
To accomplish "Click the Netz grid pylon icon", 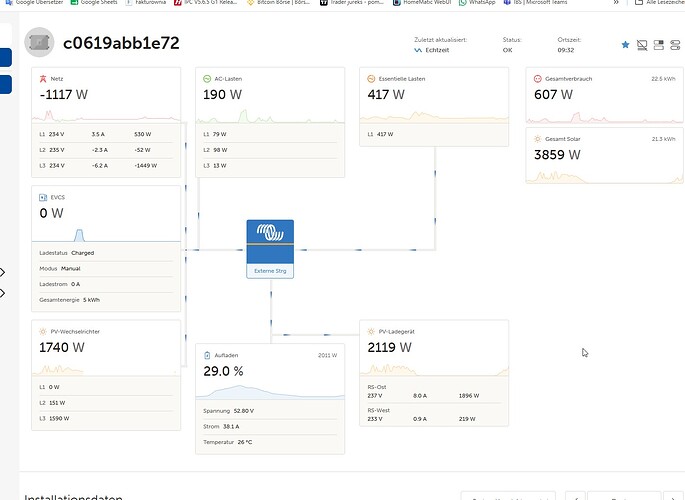I will 43,79.
